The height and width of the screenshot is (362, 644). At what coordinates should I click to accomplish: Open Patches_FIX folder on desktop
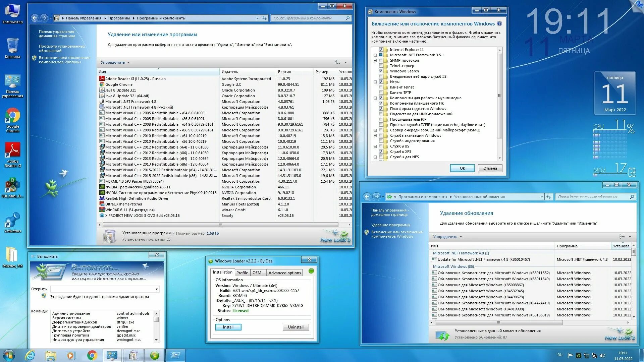click(x=12, y=257)
